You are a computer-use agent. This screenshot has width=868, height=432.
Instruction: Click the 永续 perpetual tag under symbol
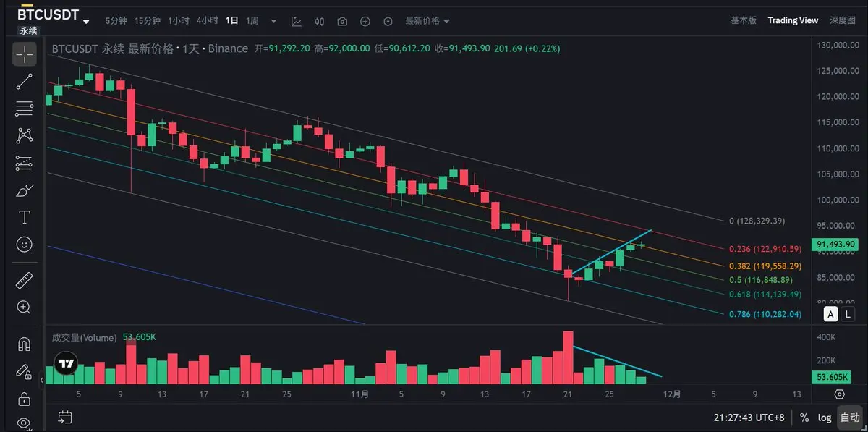pyautogui.click(x=28, y=30)
